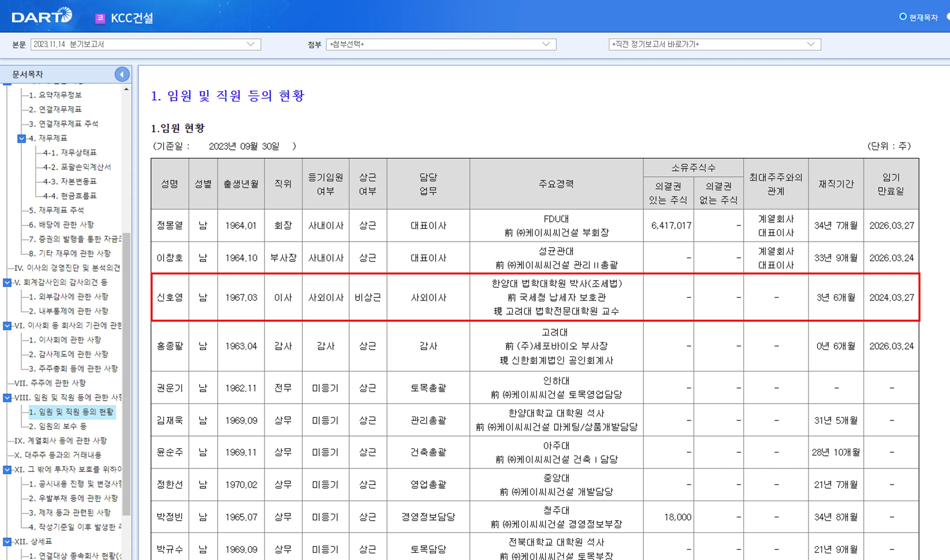Click the document tree scrollbar thumb
Viewport: 950px width, 560px height.
126,374
